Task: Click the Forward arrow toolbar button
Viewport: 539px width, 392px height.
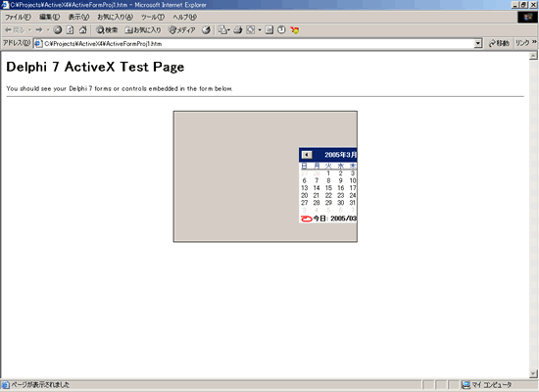Action: click(39, 30)
